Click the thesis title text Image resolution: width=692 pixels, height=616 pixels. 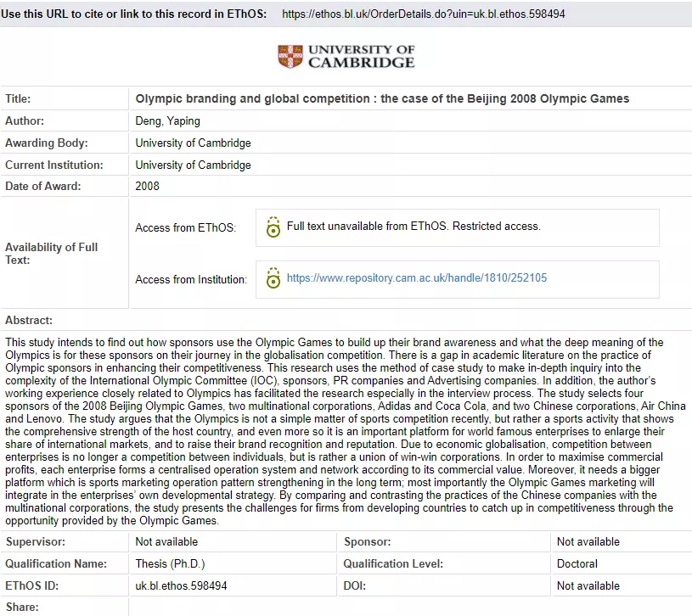pos(382,98)
